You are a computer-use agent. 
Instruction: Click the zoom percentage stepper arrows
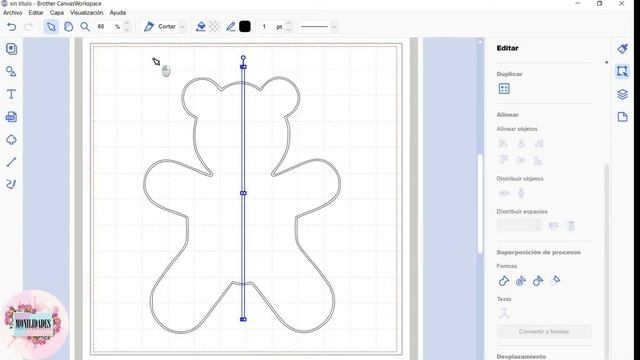coord(127,27)
